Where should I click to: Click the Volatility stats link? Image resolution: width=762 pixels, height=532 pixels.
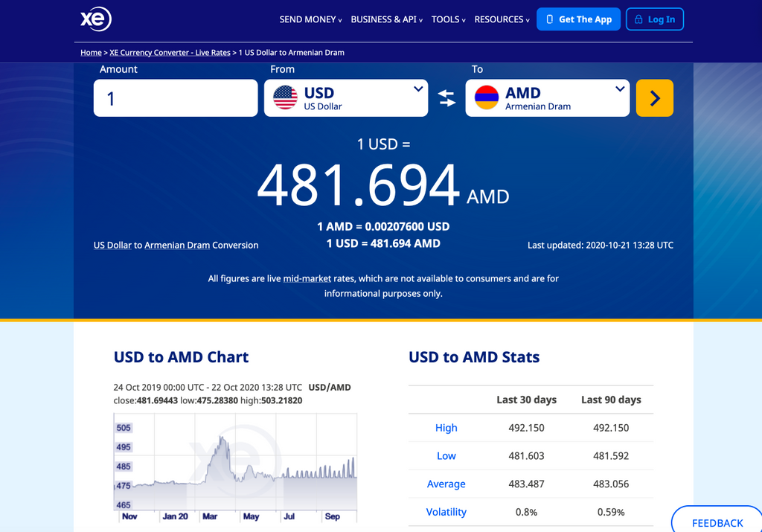point(446,512)
